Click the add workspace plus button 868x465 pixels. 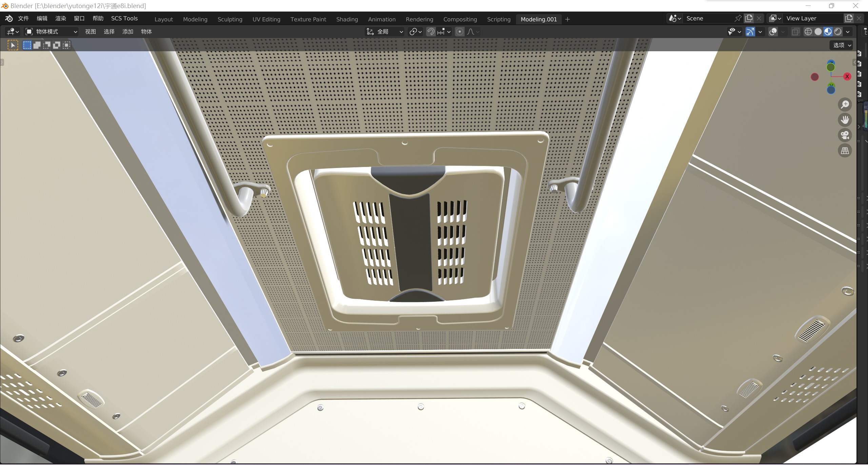coord(568,19)
